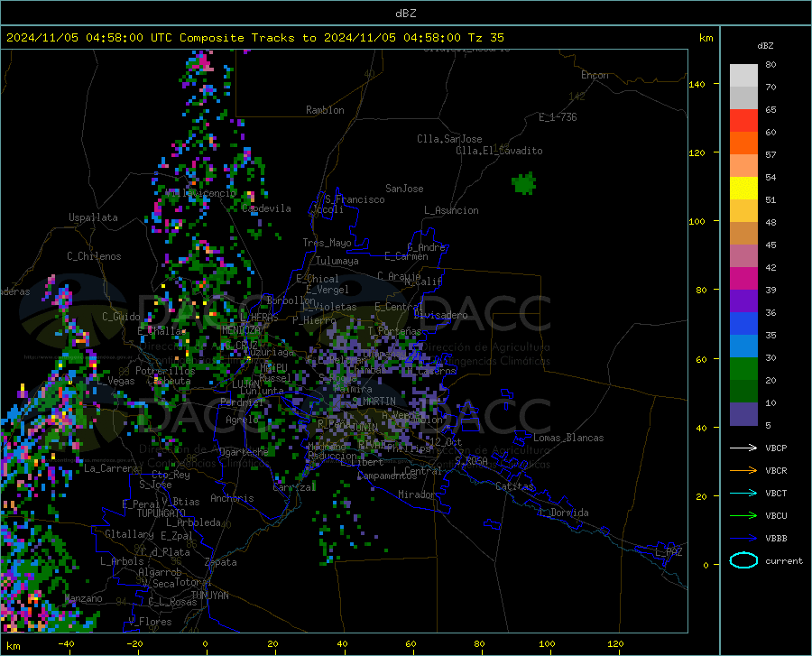812x656 pixels.
Task: Select the magenta 39 dBZ color swatch
Action: click(x=743, y=279)
